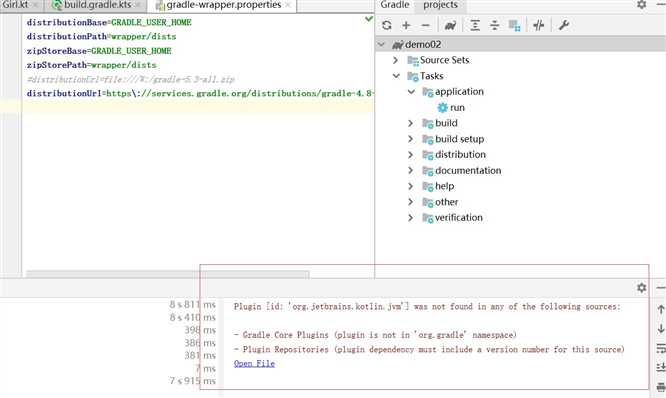
Task: Open Gradle settings wrench icon
Action: [x=564, y=25]
